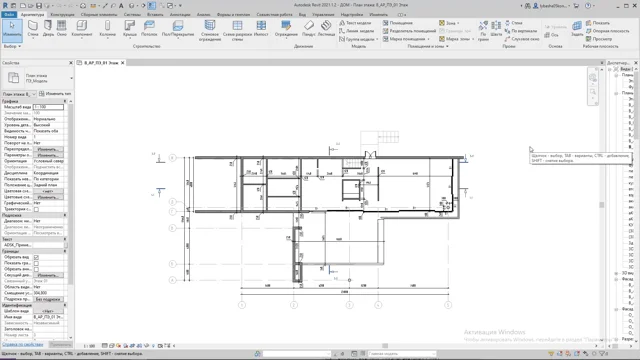Click the Save icon in quick access toolbar

pos(39,6)
